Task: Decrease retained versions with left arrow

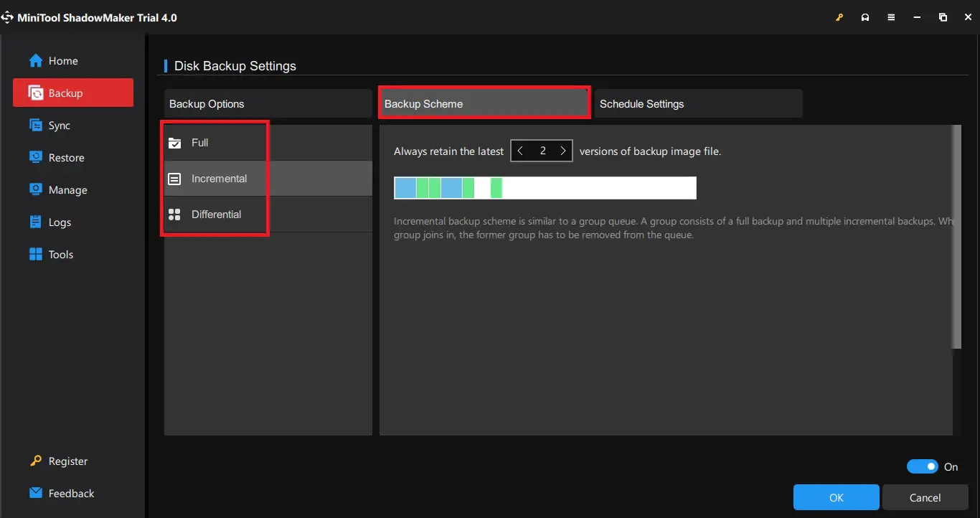Action: click(x=520, y=151)
